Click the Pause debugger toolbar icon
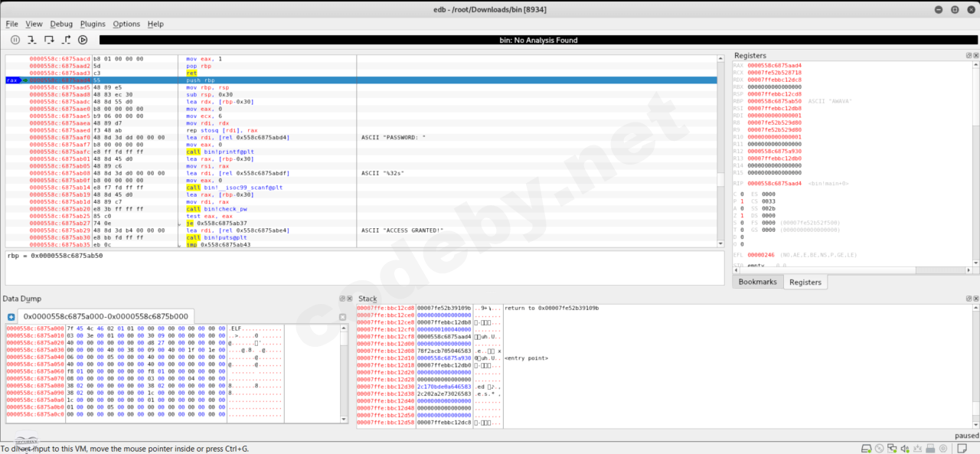 15,40
